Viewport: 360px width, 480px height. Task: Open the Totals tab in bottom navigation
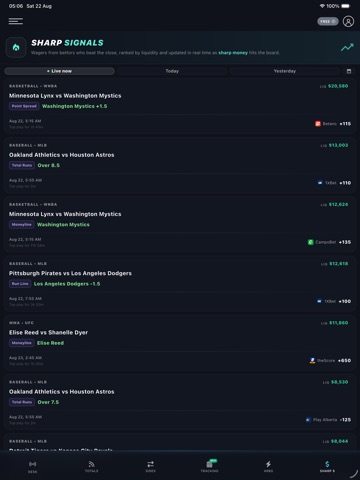point(91,467)
